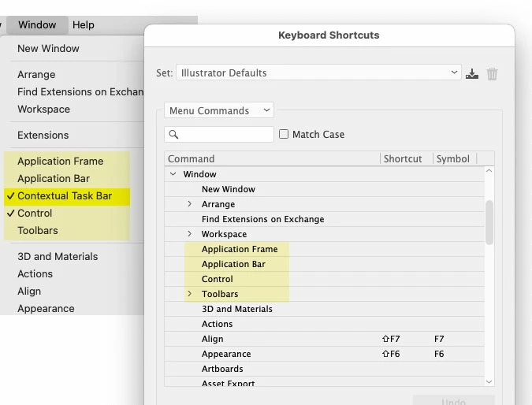Select the Application Frame list row
This screenshot has height=405, width=532.
[x=325, y=249]
